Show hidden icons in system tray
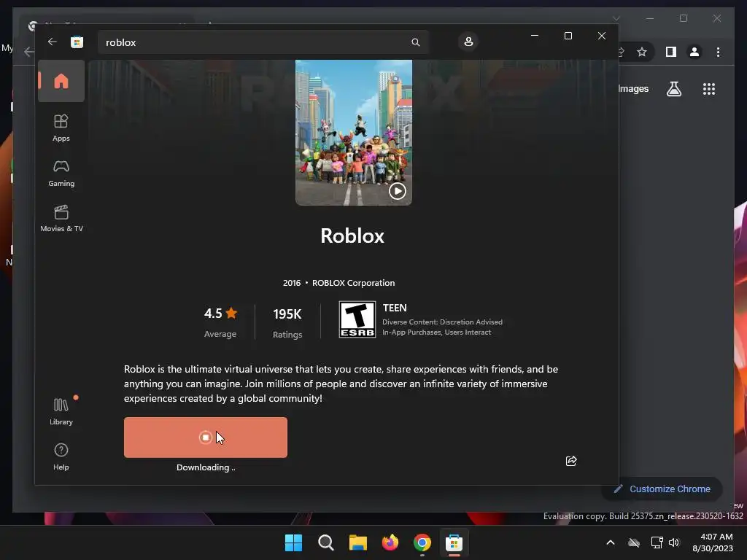 tap(611, 542)
